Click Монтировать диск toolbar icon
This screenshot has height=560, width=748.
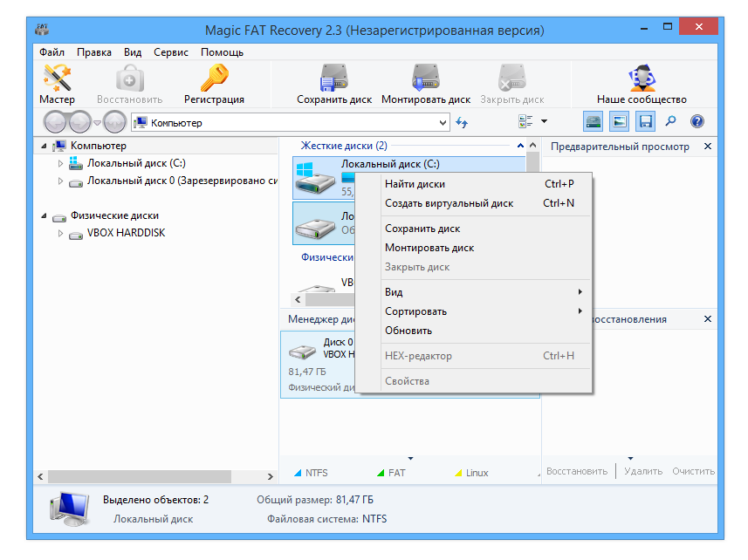tap(426, 78)
